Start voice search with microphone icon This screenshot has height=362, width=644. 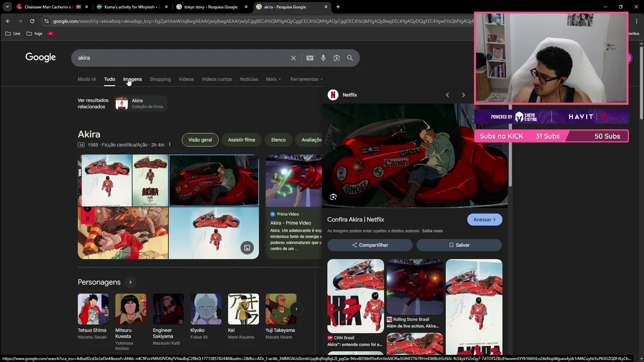[x=323, y=58]
